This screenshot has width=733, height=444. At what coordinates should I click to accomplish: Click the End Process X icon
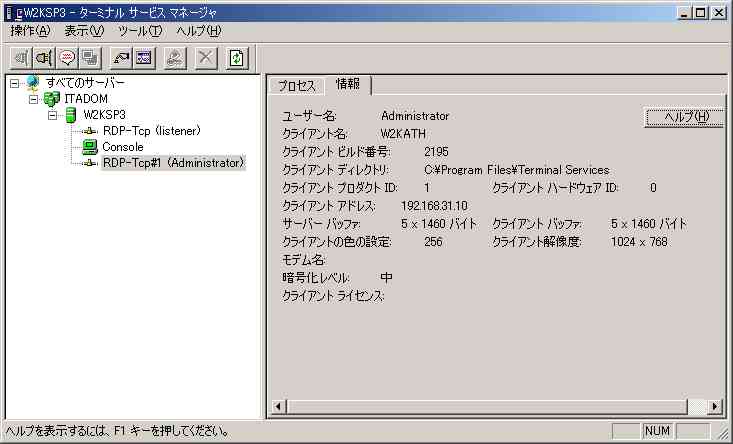(206, 58)
